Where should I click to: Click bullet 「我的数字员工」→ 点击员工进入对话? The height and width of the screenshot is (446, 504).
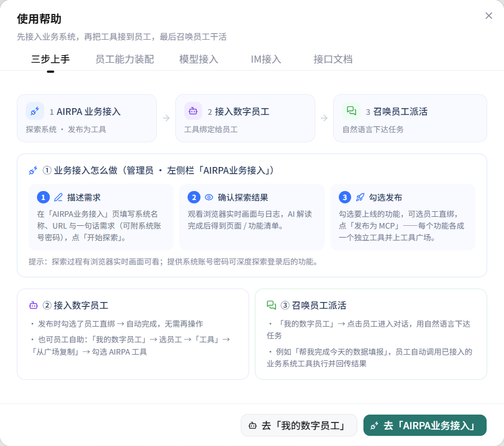[x=368, y=329]
